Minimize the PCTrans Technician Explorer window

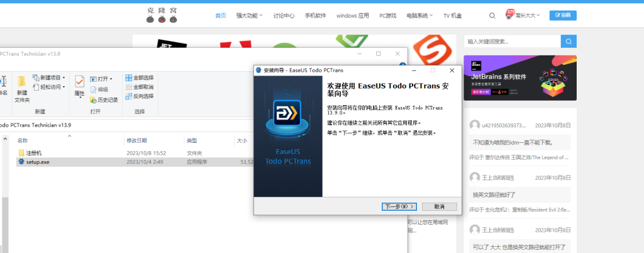pos(359,53)
